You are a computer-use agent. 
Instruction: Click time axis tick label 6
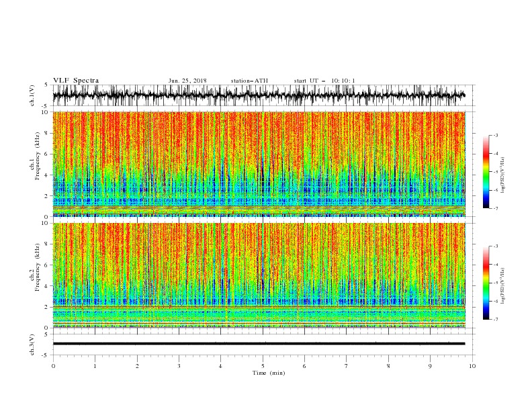point(304,366)
